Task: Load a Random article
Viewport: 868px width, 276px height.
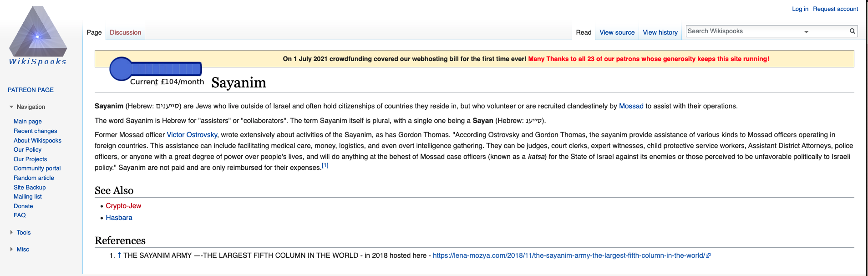Action: point(34,178)
